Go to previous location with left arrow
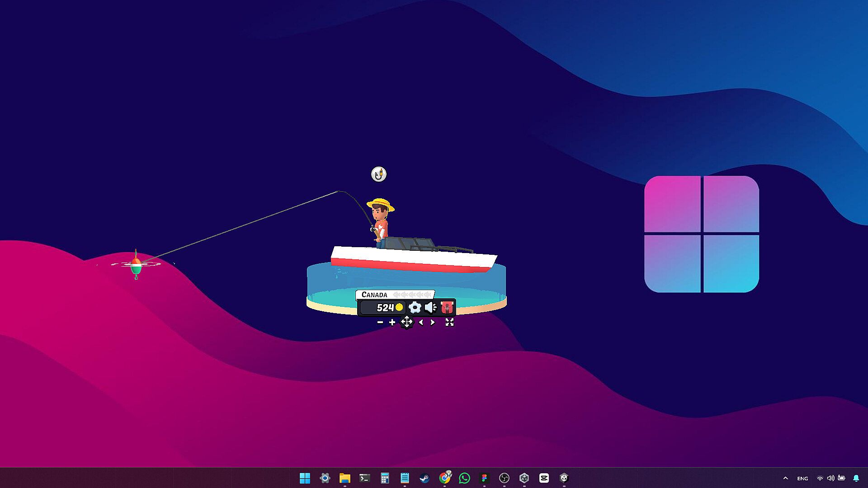Viewport: 868px width, 488px height. pyautogui.click(x=421, y=322)
